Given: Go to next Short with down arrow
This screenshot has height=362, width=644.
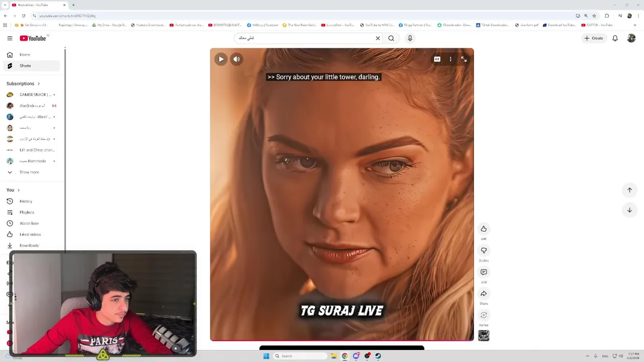Looking at the screenshot, I should (629, 210).
